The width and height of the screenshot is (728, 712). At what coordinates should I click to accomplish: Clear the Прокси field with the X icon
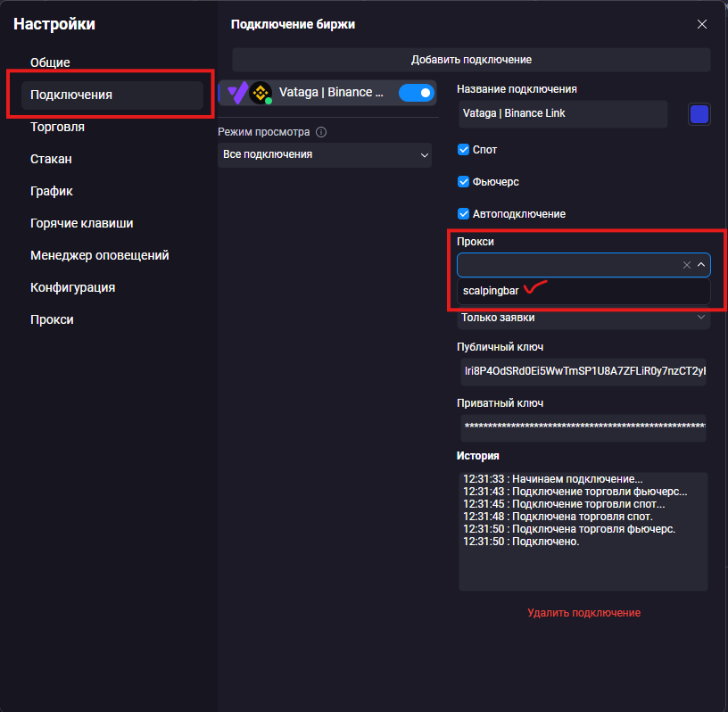pos(687,265)
